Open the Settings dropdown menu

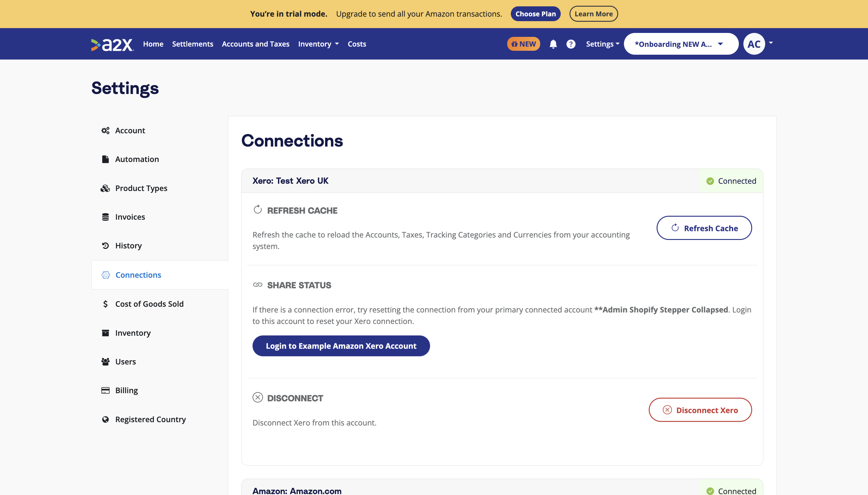[602, 44]
